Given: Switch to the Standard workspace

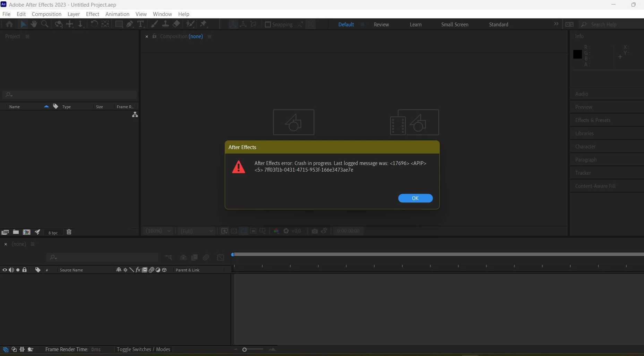Looking at the screenshot, I should (499, 24).
